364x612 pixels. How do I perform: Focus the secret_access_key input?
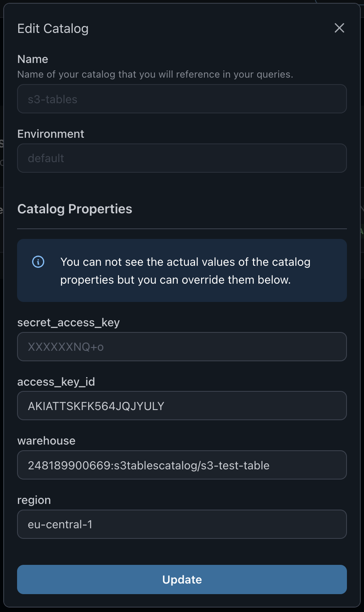coord(182,346)
